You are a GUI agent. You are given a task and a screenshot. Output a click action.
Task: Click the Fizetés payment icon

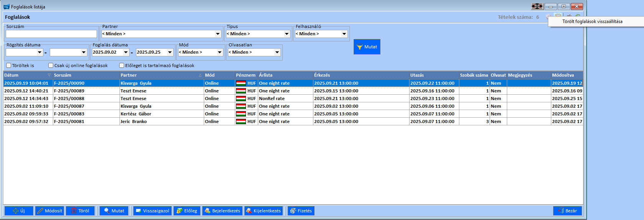click(x=293, y=211)
